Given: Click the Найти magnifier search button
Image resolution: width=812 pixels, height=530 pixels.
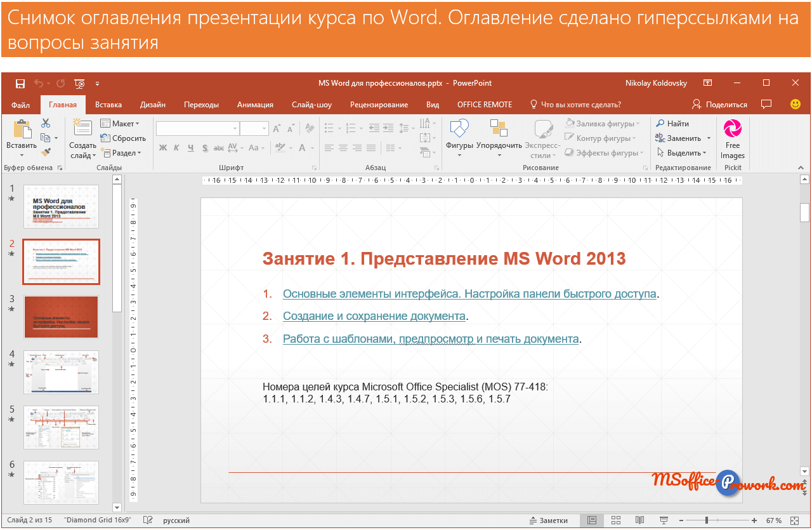Looking at the screenshot, I should [x=673, y=123].
